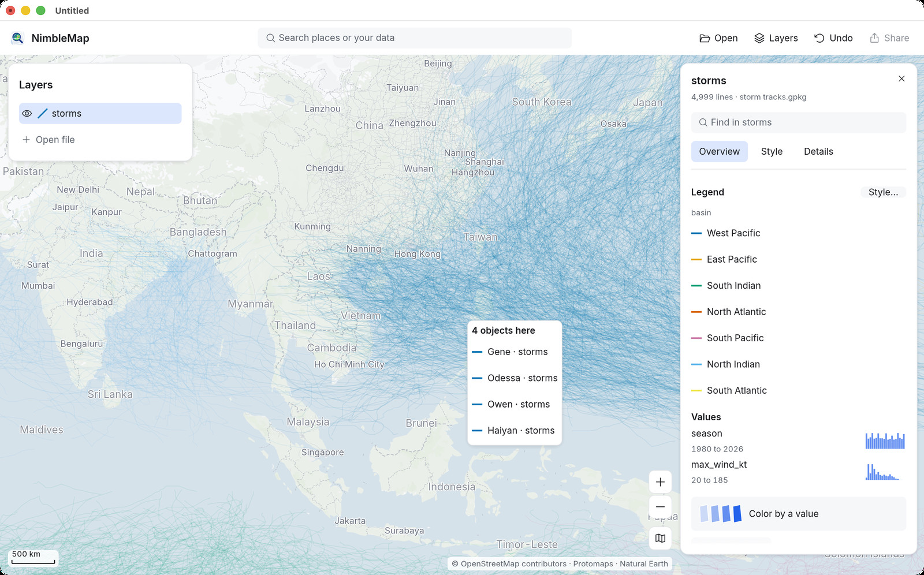
Task: Pick Owen storm from the objects popup
Action: coord(515,405)
